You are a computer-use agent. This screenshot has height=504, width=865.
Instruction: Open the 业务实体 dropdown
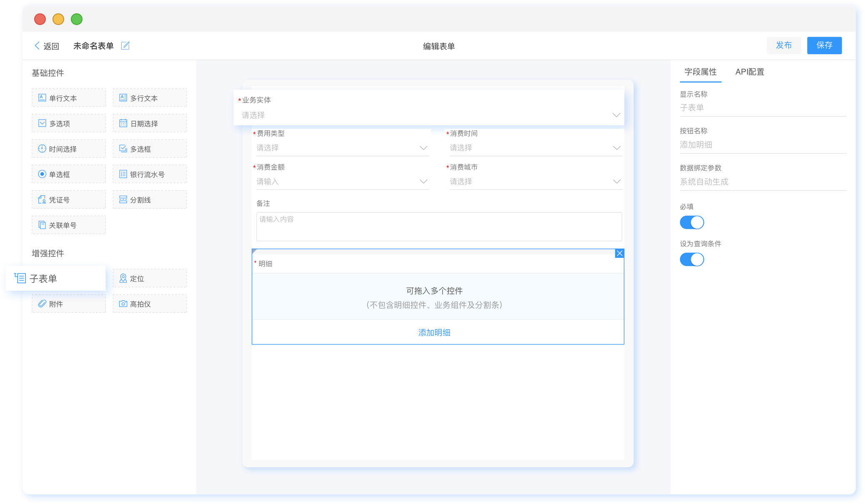428,115
